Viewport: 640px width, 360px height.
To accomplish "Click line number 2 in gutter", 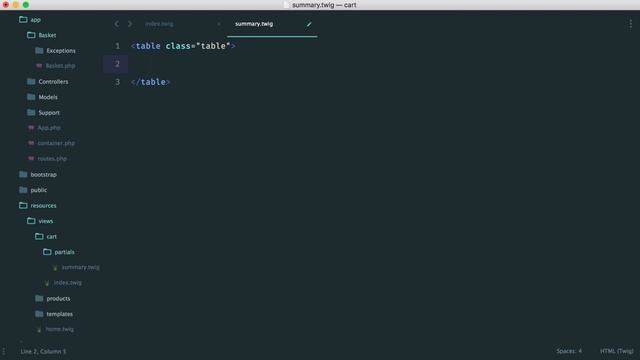I will pos(118,64).
